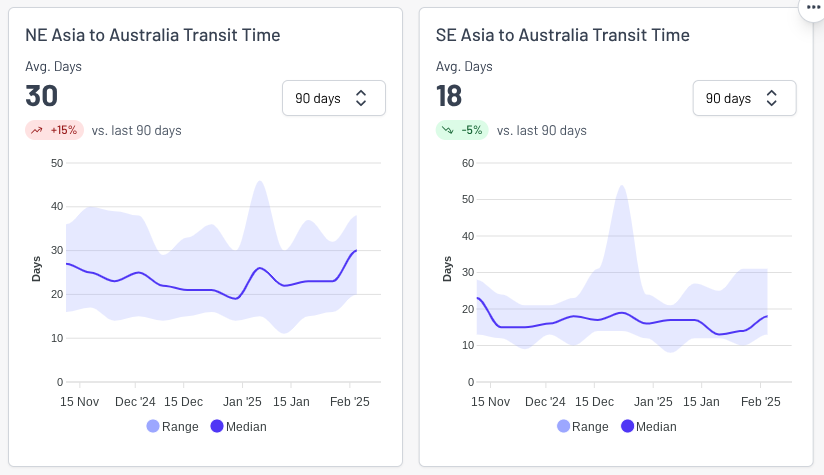Viewport: 824px width, 475px height.
Task: Click the Avg. Days label in SE Asia card
Action: (x=464, y=67)
